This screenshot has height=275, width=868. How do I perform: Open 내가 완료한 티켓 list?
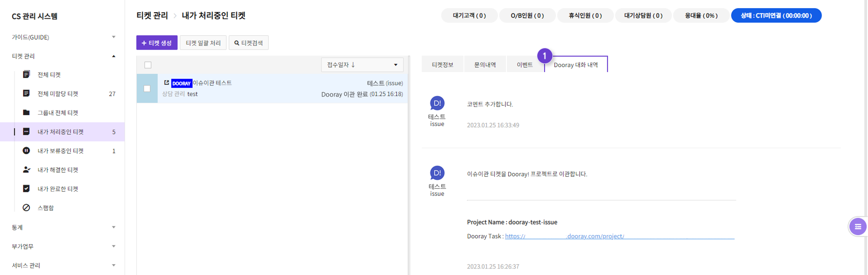(58, 189)
